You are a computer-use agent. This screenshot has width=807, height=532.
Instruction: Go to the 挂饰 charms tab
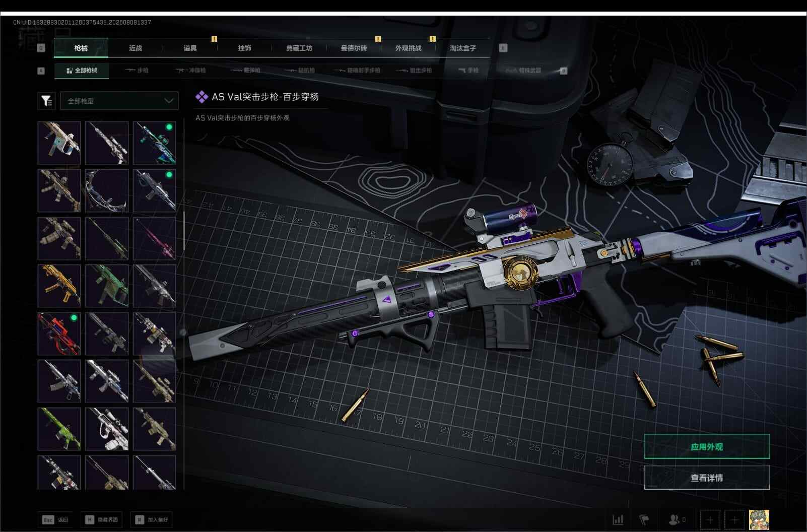(x=245, y=48)
